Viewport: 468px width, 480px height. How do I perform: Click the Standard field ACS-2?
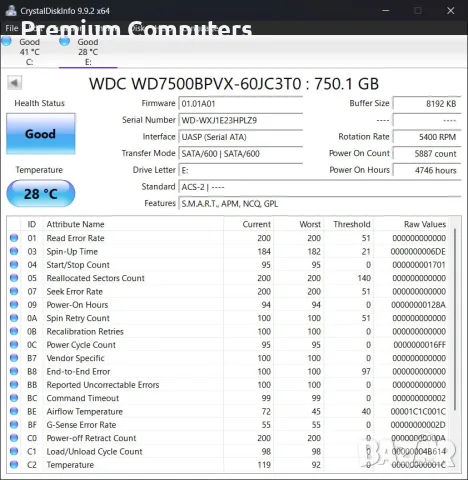click(x=320, y=187)
